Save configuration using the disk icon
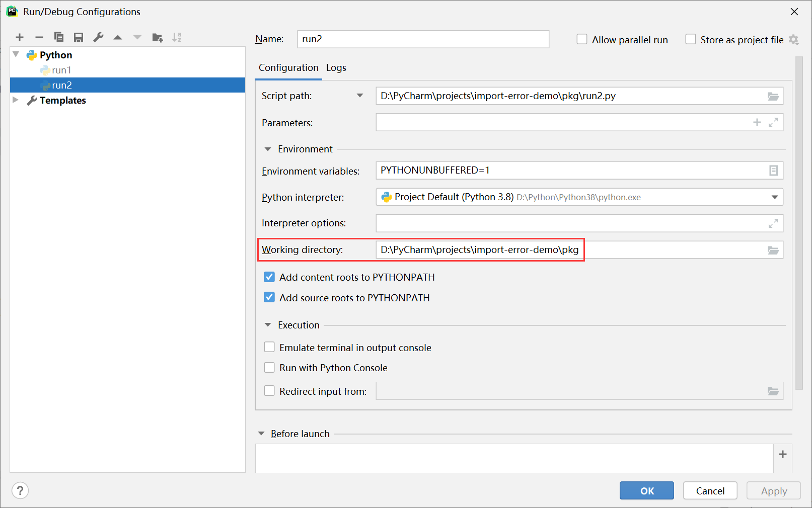Viewport: 812px width, 508px height. pos(79,37)
